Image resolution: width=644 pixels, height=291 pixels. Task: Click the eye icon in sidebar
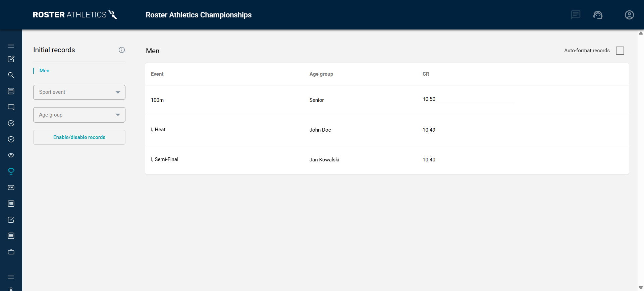tap(11, 155)
